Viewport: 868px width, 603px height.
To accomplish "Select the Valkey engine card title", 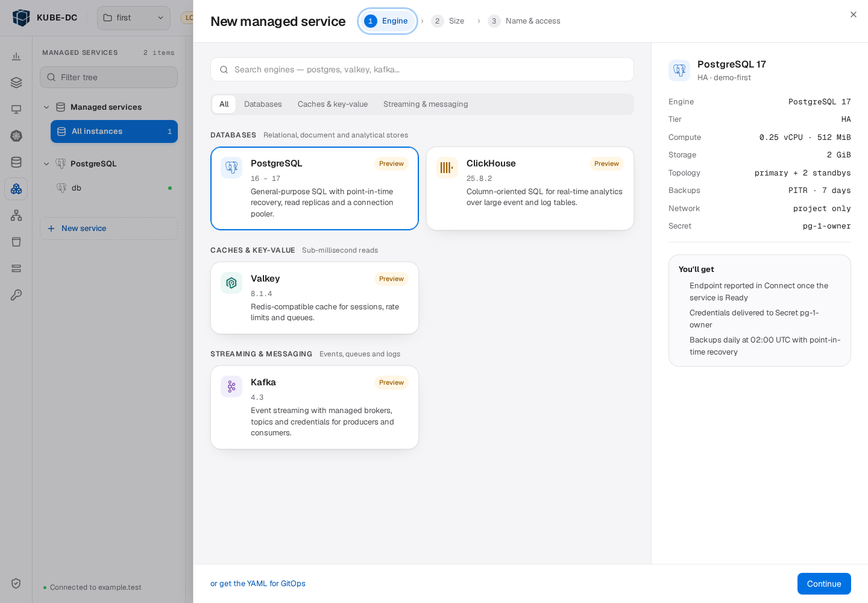I will [265, 279].
